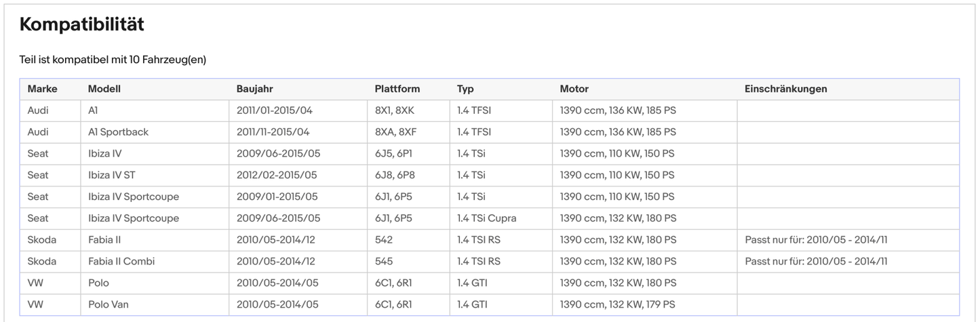Select the Motor column header
The image size is (980, 322).
[x=574, y=89]
